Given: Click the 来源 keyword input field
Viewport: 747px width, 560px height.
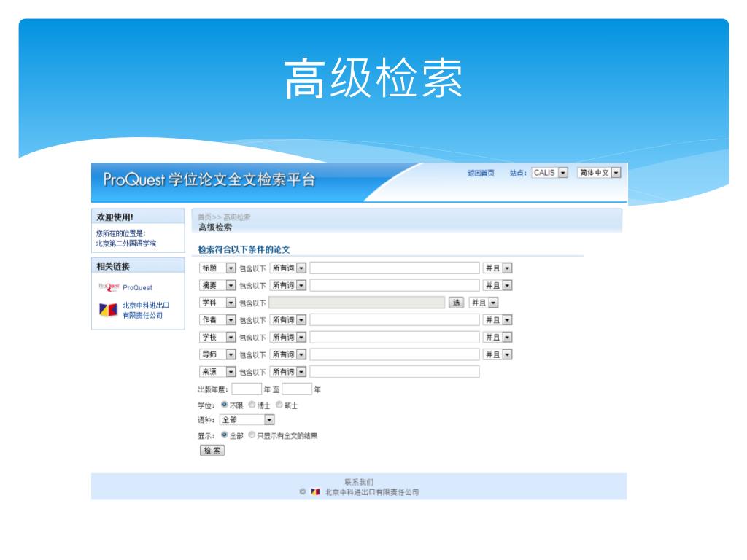Looking at the screenshot, I should (395, 371).
